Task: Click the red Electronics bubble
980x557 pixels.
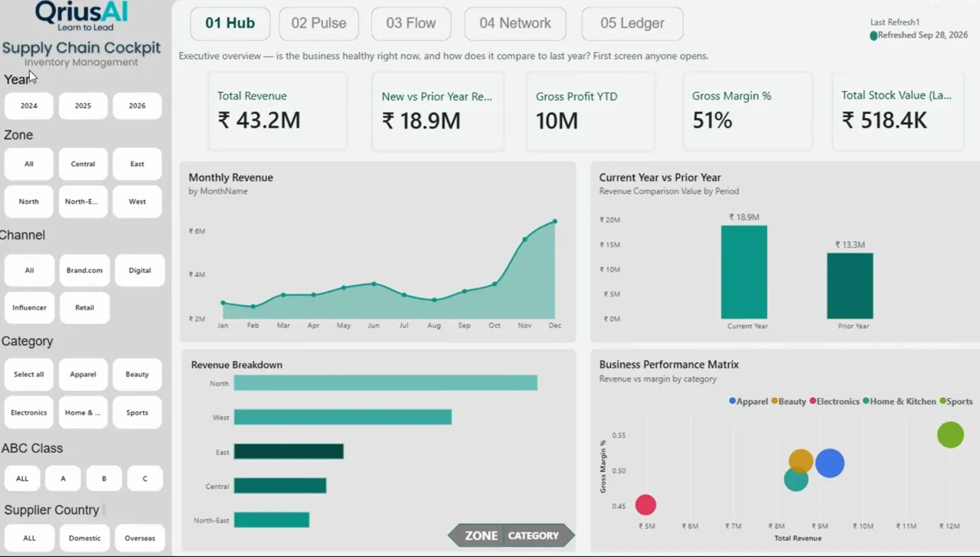Action: click(646, 505)
